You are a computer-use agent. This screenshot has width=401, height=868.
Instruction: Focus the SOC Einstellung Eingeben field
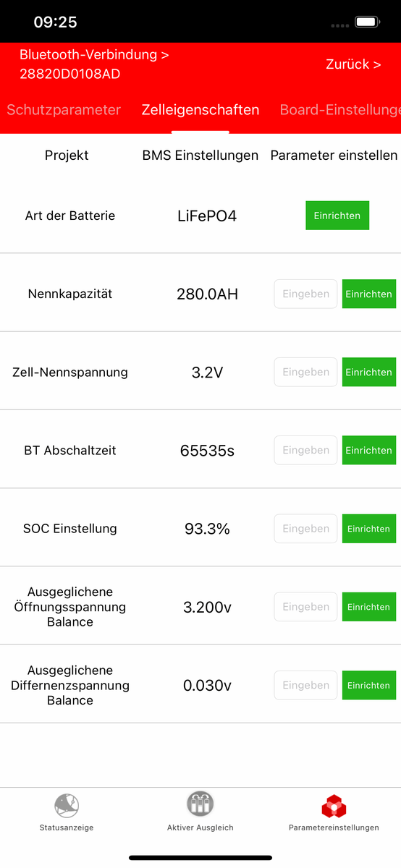[x=305, y=529]
